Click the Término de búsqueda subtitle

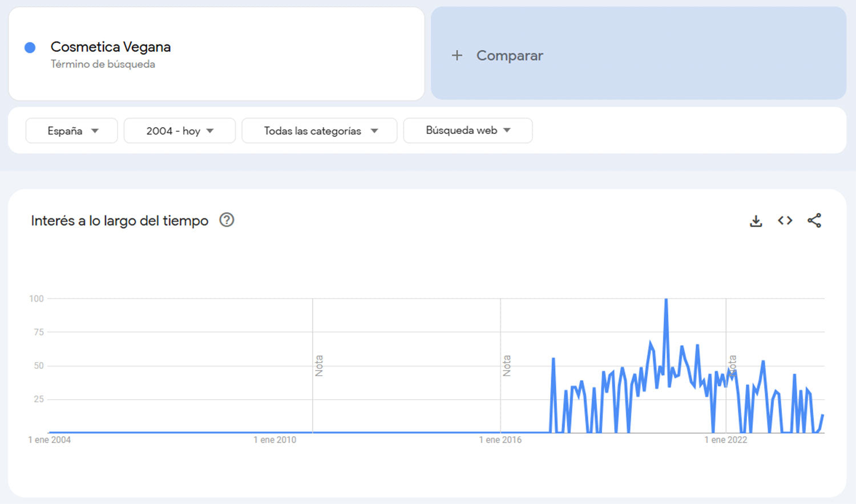pyautogui.click(x=103, y=64)
